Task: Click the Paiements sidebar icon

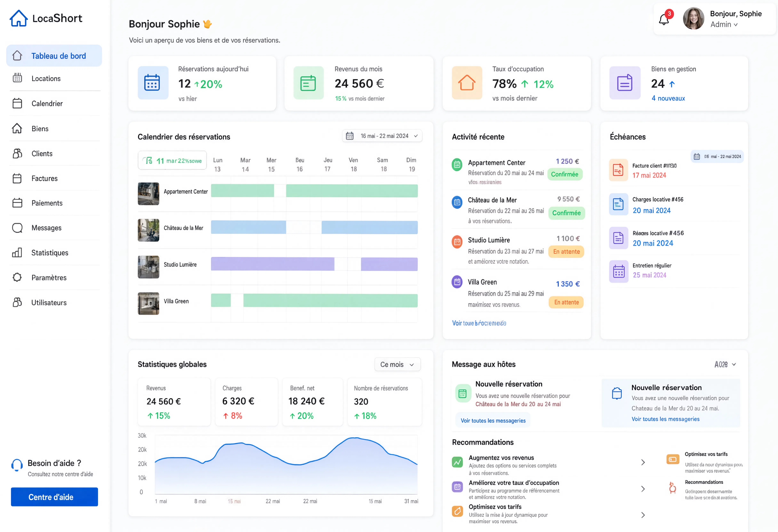Action: pyautogui.click(x=17, y=203)
